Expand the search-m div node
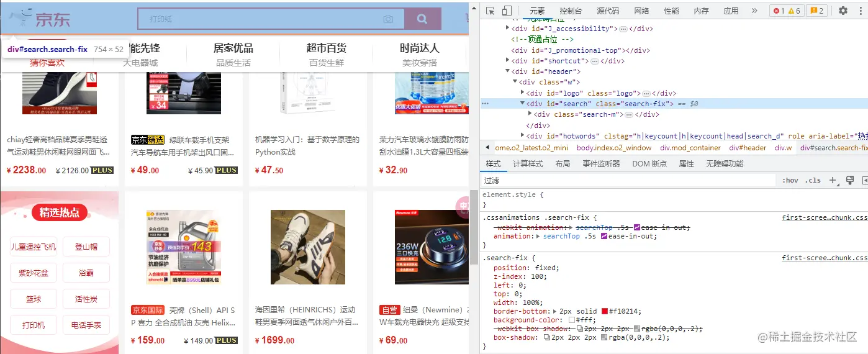Viewport: 868px width, 354px height. point(530,114)
